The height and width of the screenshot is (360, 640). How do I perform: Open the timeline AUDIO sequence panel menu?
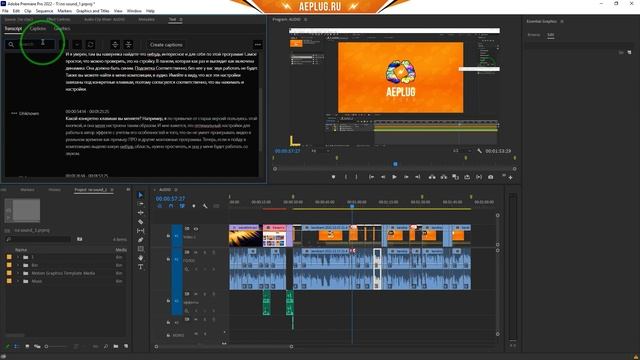(x=176, y=190)
